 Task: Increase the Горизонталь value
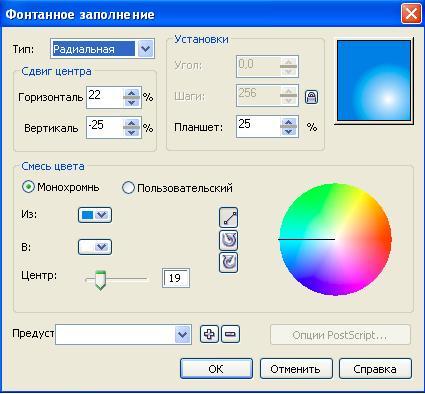coord(132,93)
